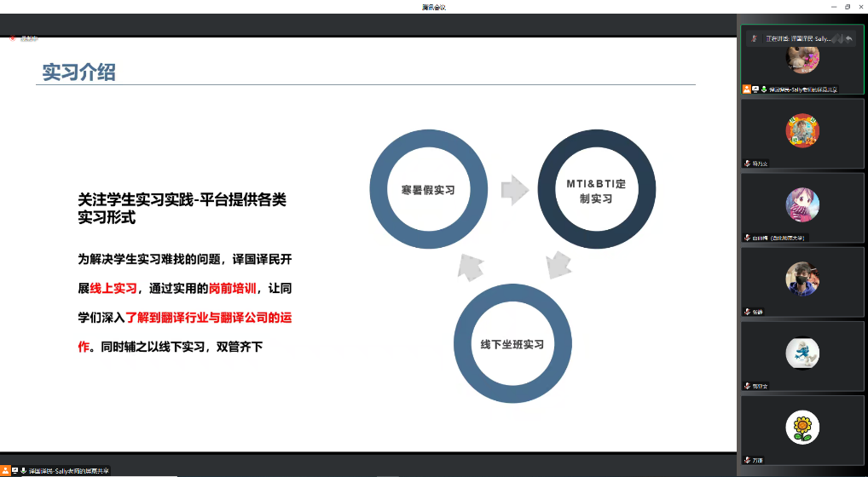Select Sally's speaker video tile avatar
The image size is (868, 477).
click(x=801, y=57)
